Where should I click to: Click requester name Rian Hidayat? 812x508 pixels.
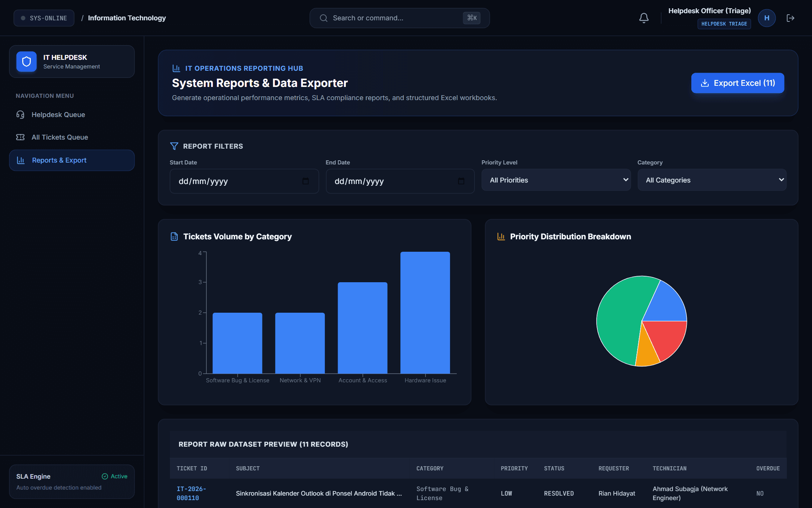[617, 493]
